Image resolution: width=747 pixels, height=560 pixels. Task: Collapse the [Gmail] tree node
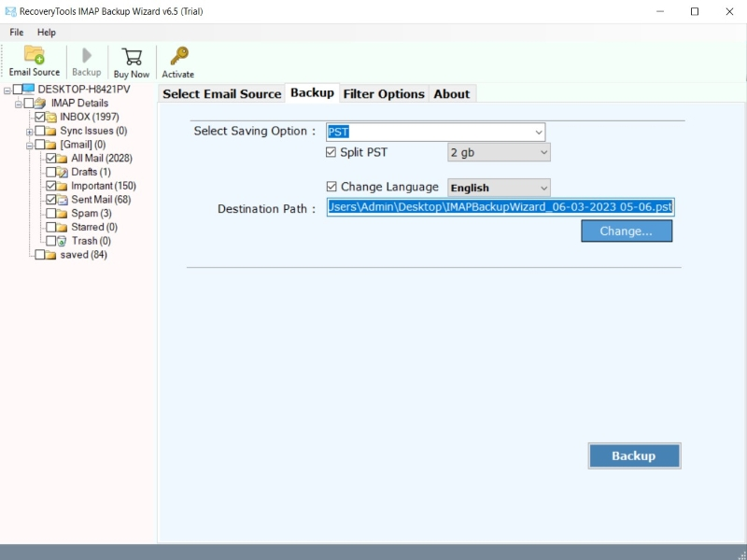point(30,146)
